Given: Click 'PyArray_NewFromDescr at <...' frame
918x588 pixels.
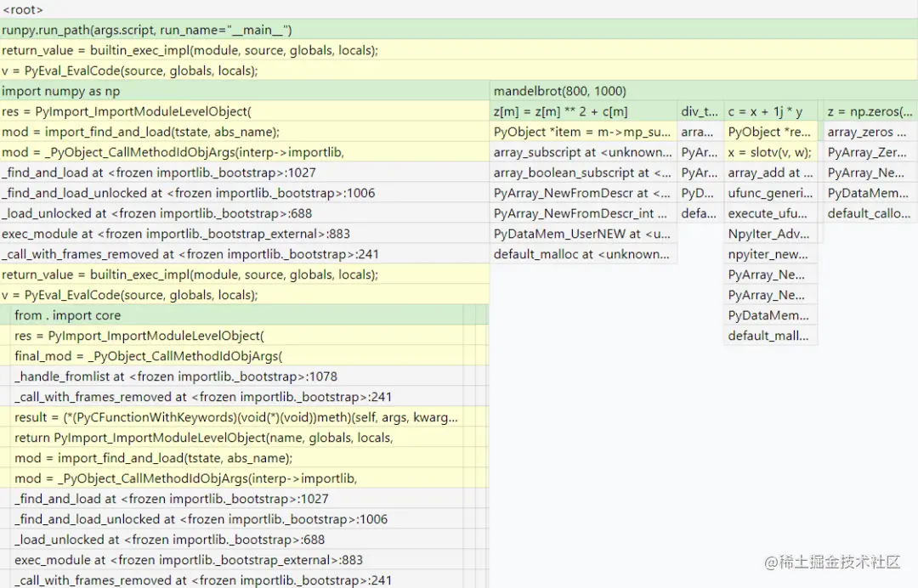Looking at the screenshot, I should [x=583, y=193].
